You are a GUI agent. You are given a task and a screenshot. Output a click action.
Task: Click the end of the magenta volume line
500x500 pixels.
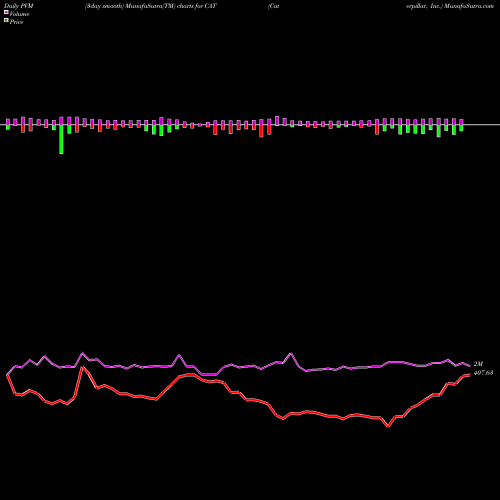469,366
